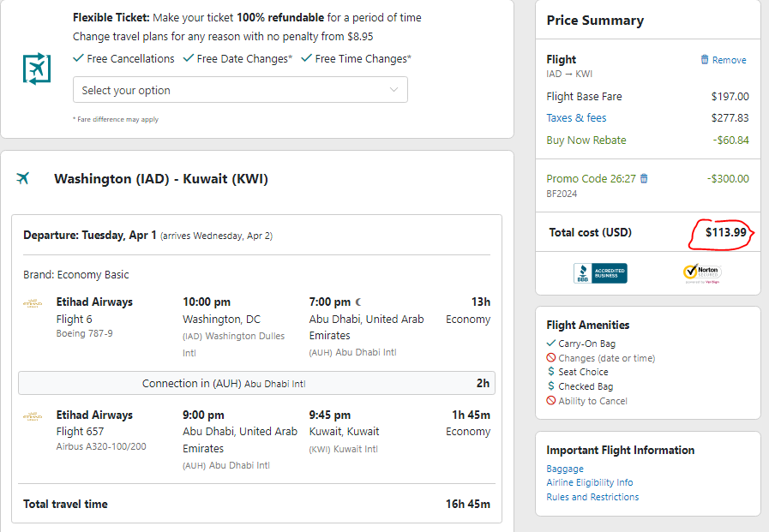Open Rules and Restrictions link
This screenshot has height=532, width=769.
click(592, 497)
